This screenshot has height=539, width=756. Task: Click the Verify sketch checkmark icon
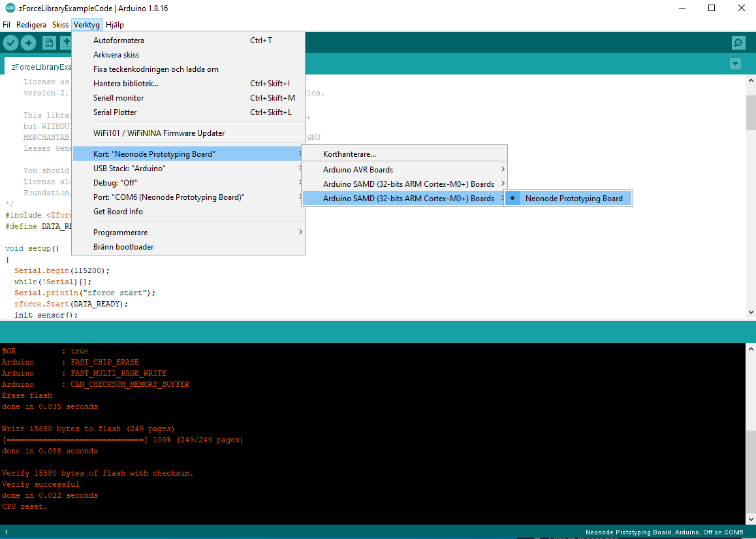[10, 43]
